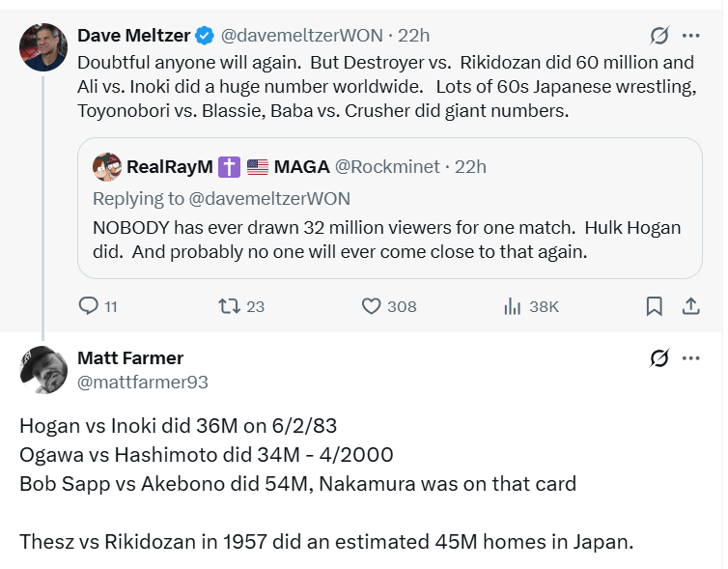The width and height of the screenshot is (728, 569).
Task: Retweet Dave Meltzer's post
Action: click(x=229, y=306)
